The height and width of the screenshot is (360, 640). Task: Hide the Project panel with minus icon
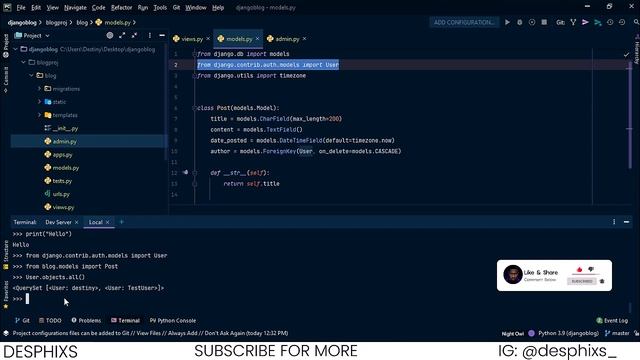(162, 36)
